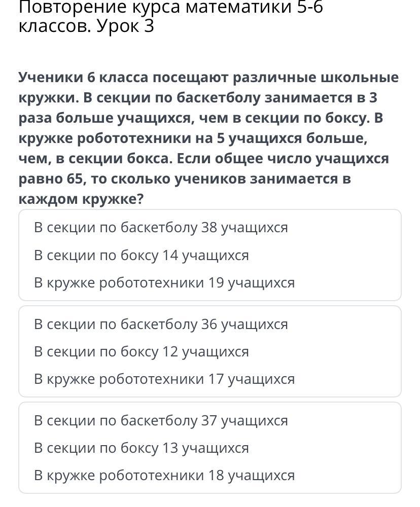The image size is (420, 507).
Task: Click the number 37 in the third option
Action: coord(208,420)
